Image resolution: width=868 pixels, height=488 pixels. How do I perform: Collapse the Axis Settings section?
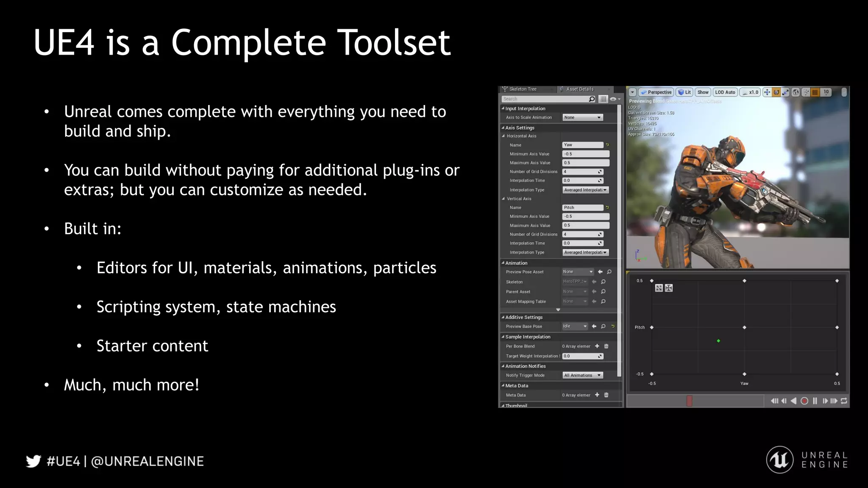click(503, 128)
